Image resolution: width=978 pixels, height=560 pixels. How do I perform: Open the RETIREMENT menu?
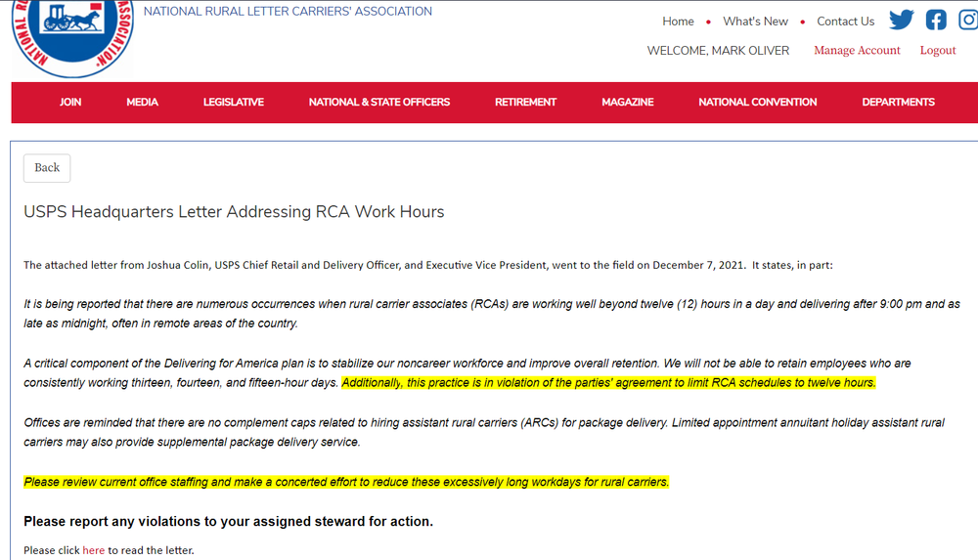coord(525,103)
